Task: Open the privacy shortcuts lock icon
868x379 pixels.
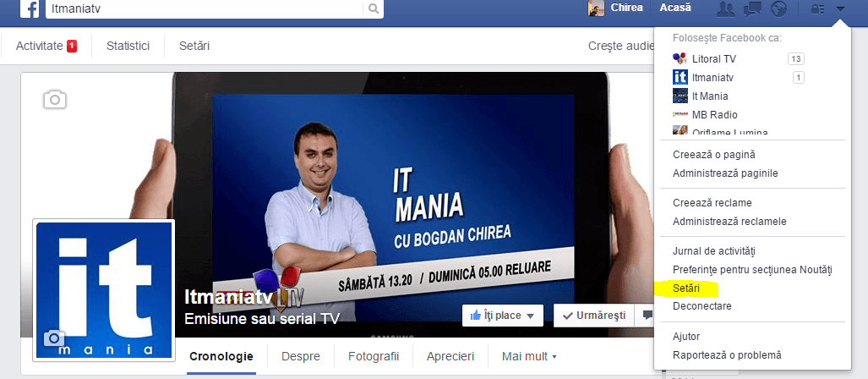Action: click(x=816, y=9)
